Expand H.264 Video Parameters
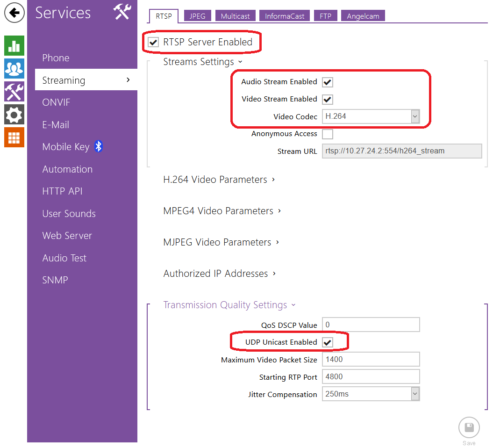 219,180
